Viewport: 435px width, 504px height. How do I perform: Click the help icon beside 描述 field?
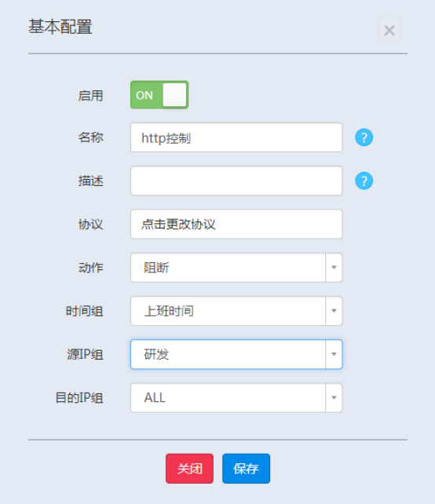point(364,181)
